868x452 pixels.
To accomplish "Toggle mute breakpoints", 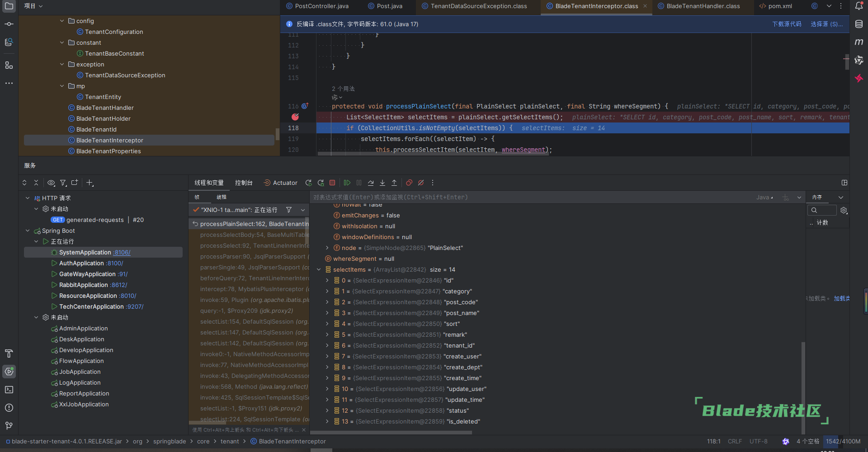I will pos(421,183).
